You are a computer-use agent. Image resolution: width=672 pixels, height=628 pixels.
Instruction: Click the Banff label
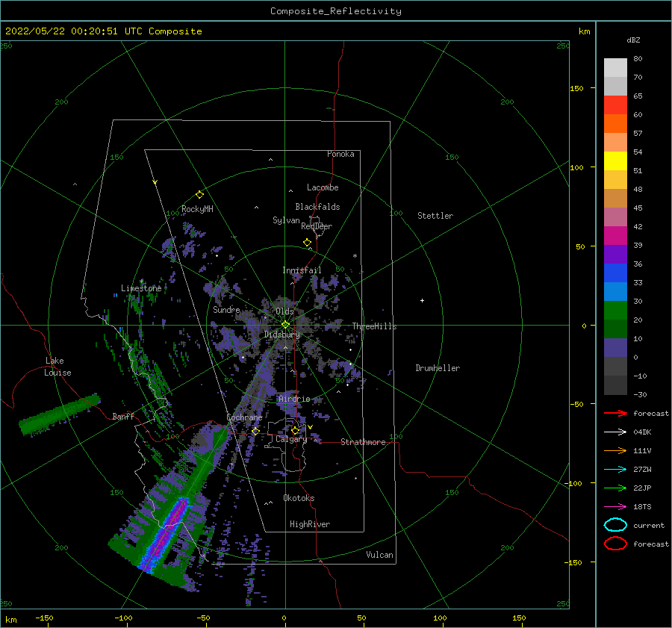click(x=123, y=417)
